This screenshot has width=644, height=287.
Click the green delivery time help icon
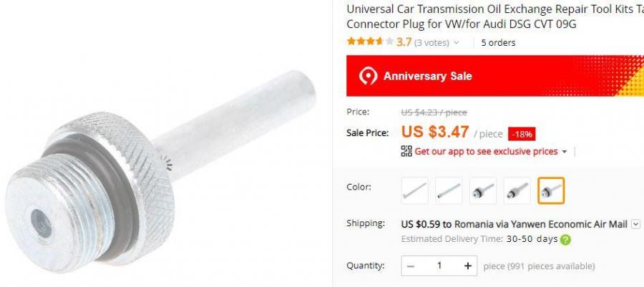point(565,239)
